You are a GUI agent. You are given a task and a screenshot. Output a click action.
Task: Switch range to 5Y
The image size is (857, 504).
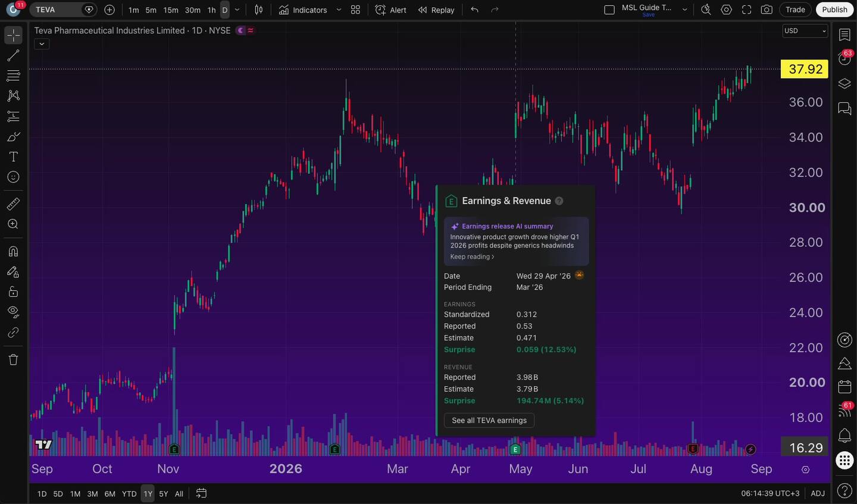click(164, 493)
